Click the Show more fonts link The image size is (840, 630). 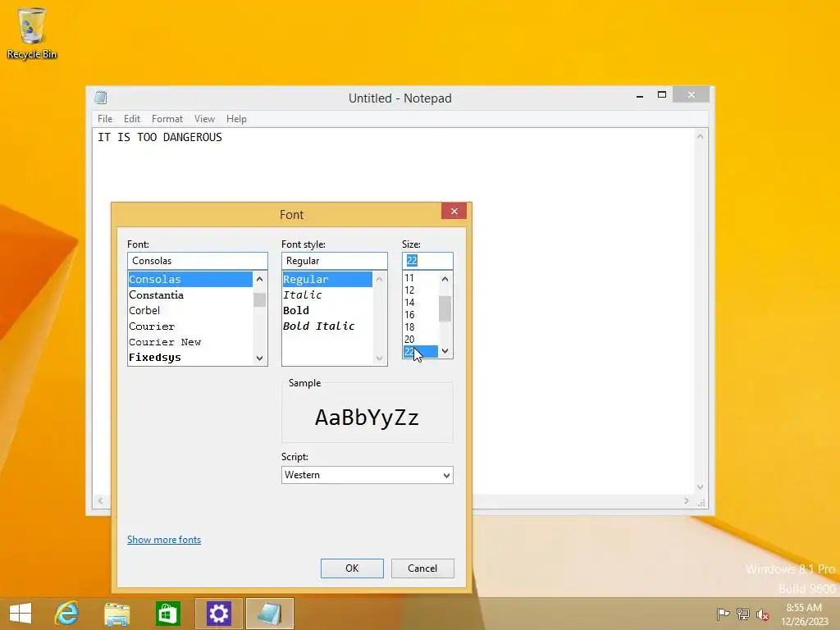tap(164, 540)
